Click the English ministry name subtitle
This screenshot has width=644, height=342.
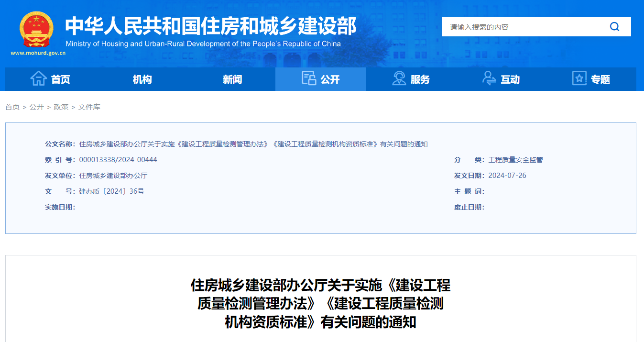[203, 44]
